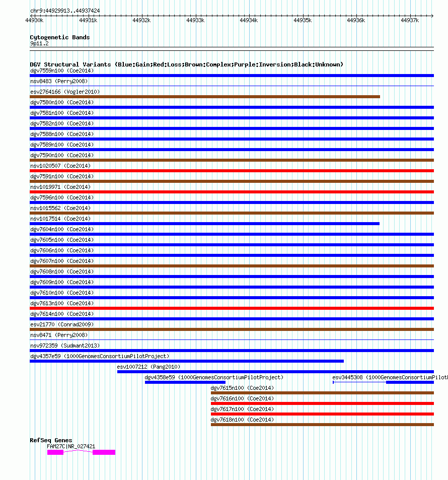This screenshot has width=448, height=480.
Task: Click the thin blue line under nsv8483
Action: [x=232, y=86]
